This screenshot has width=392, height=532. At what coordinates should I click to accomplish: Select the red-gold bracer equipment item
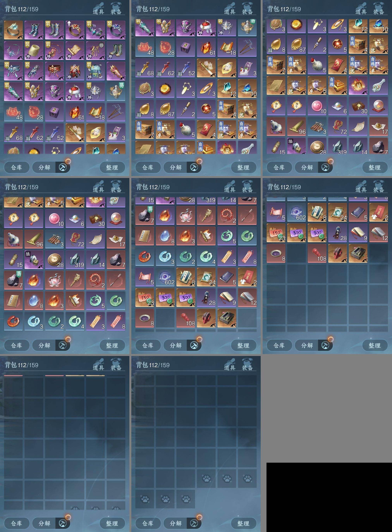click(116, 71)
